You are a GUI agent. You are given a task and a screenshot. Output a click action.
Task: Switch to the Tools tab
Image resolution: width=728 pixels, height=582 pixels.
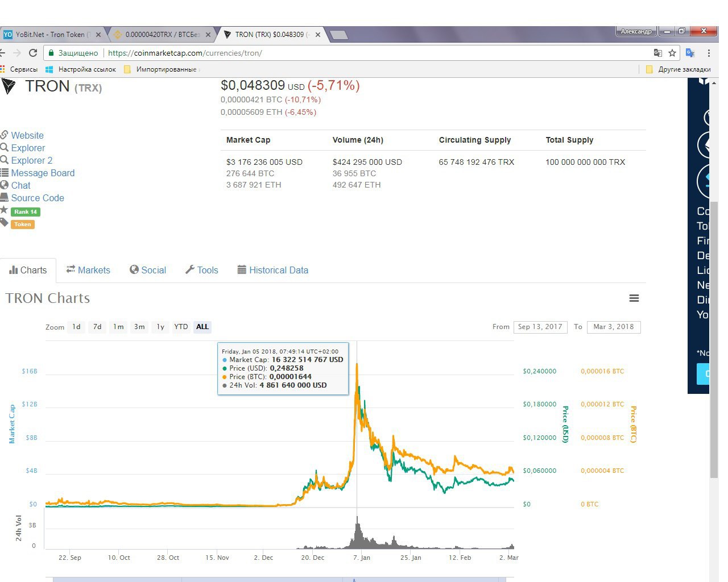(x=202, y=270)
